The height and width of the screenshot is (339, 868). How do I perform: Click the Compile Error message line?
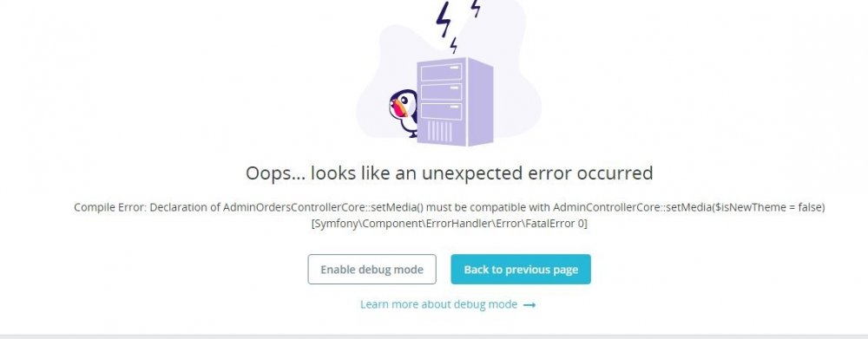(x=449, y=207)
